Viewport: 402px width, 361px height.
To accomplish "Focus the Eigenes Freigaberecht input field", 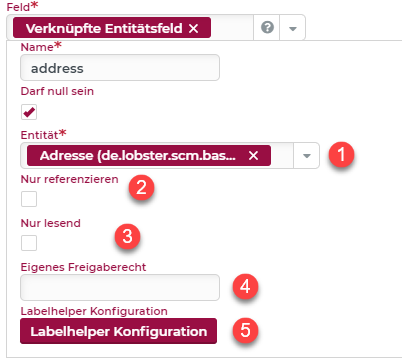I will 120,287.
